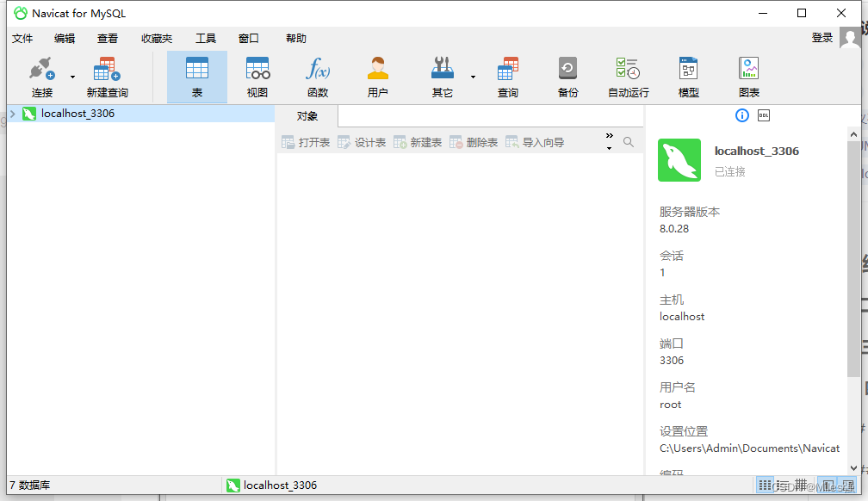Open the 函数 (Functions) panel

coord(317,76)
